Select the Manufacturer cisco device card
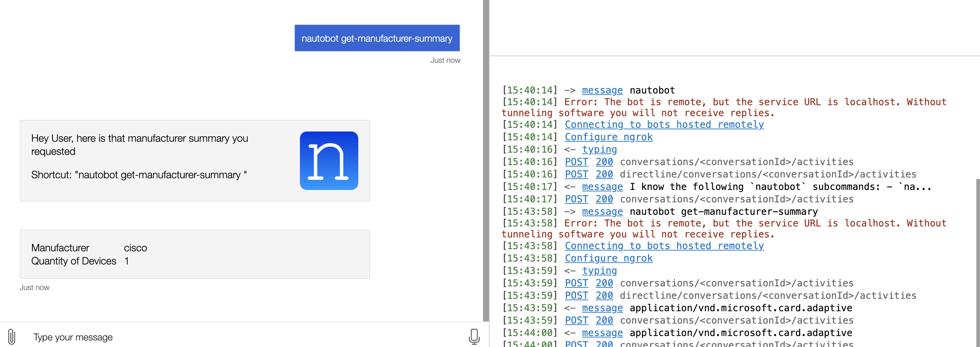This screenshot has height=347, width=980. point(194,254)
